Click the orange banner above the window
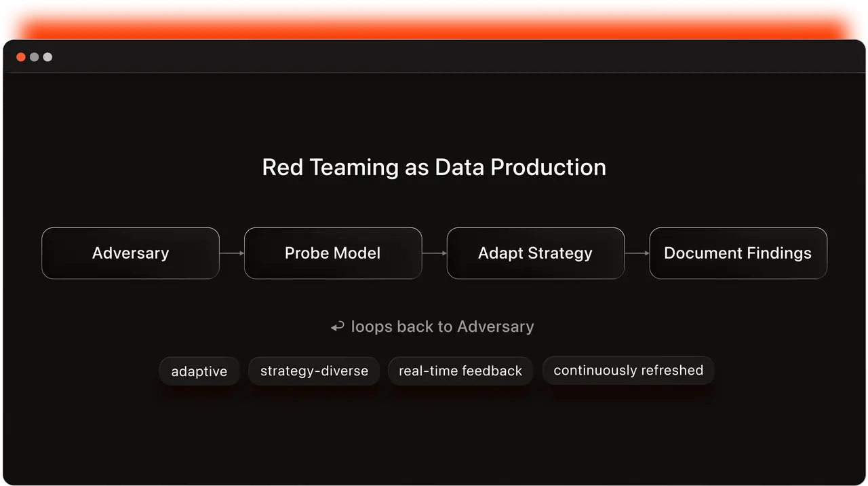This screenshot has height=486, width=868. (434, 20)
